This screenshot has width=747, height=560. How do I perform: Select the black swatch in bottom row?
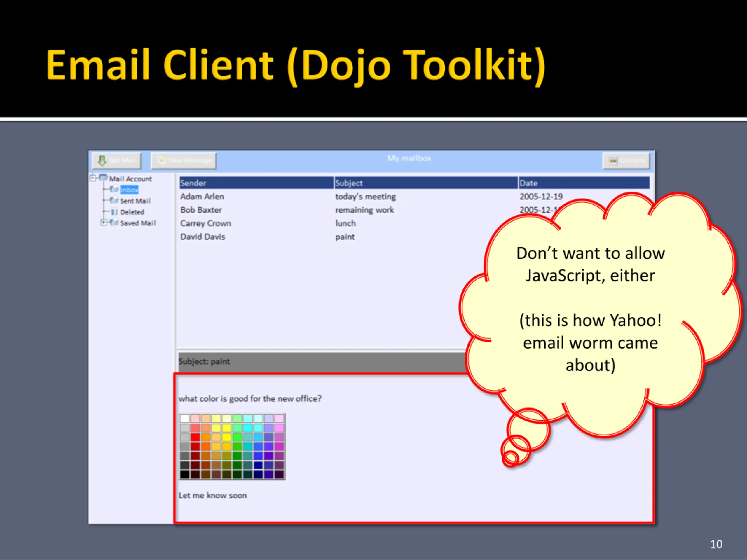tap(185, 475)
